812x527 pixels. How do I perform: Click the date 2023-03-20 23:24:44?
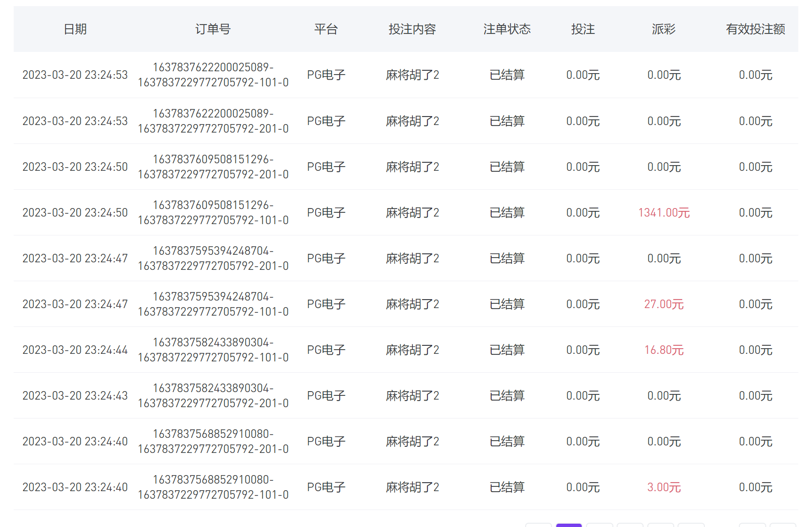tap(75, 350)
